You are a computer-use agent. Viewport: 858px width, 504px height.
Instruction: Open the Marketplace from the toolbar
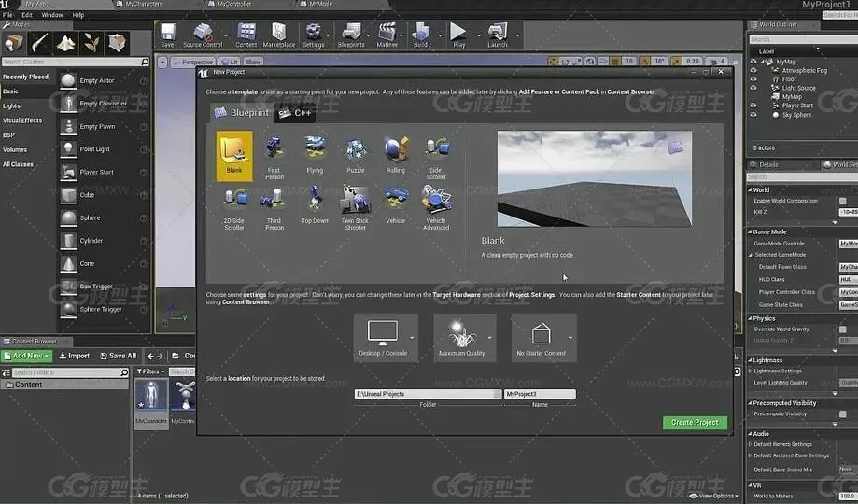(279, 35)
